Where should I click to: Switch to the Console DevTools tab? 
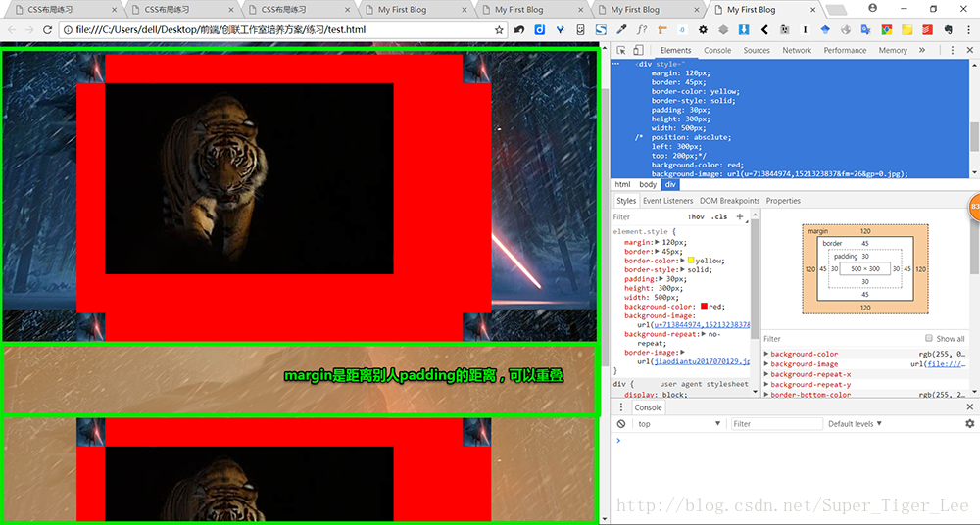click(x=717, y=51)
